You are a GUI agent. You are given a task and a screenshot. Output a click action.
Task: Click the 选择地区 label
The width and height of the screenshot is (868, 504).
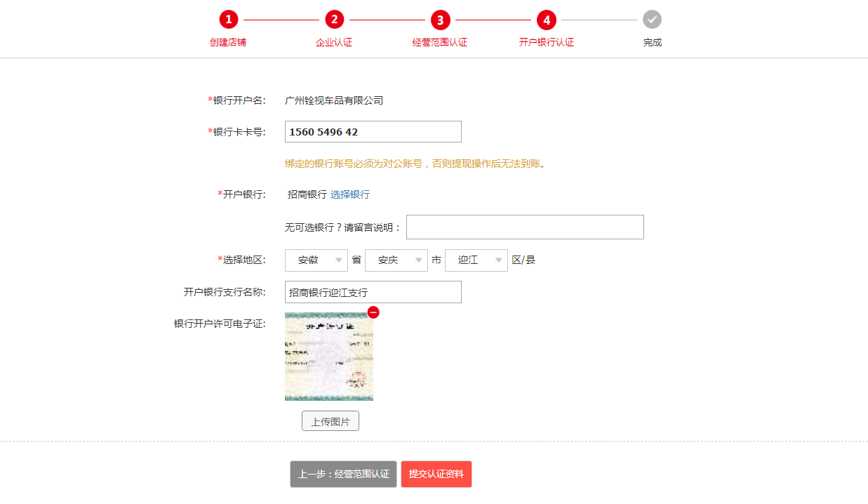click(242, 260)
